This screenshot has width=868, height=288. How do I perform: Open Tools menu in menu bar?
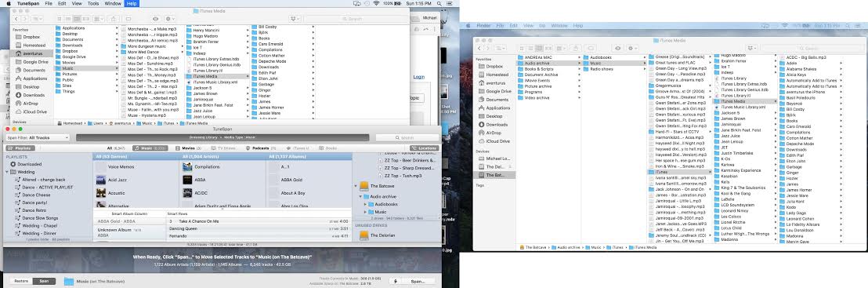(93, 3)
